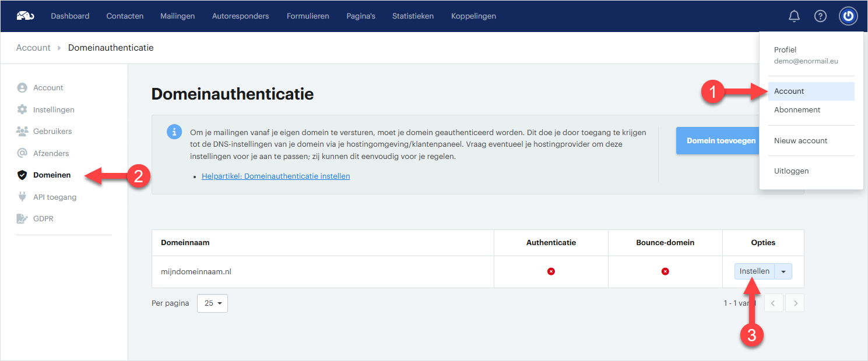Image resolution: width=868 pixels, height=361 pixels.
Task: Open sidebar item API toegang
Action: pos(55,197)
